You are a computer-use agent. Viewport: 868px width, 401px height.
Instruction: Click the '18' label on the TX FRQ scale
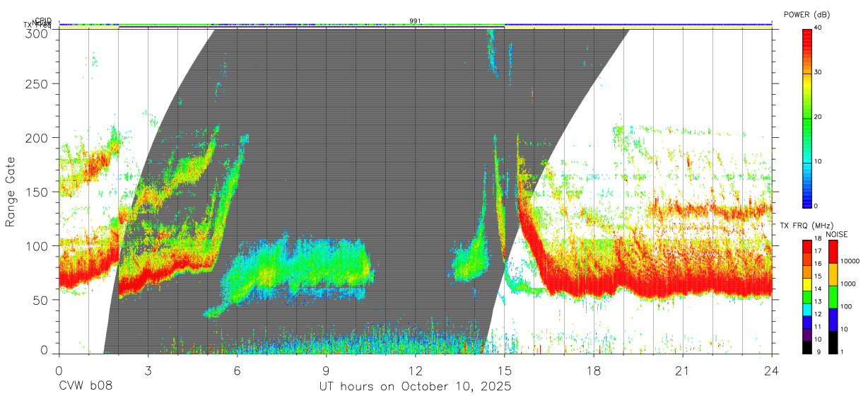(818, 238)
